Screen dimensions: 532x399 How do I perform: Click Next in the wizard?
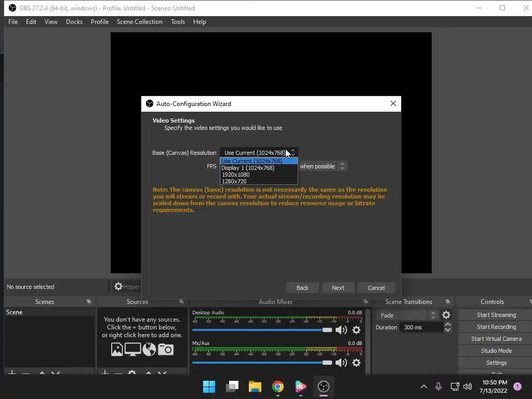click(x=338, y=288)
